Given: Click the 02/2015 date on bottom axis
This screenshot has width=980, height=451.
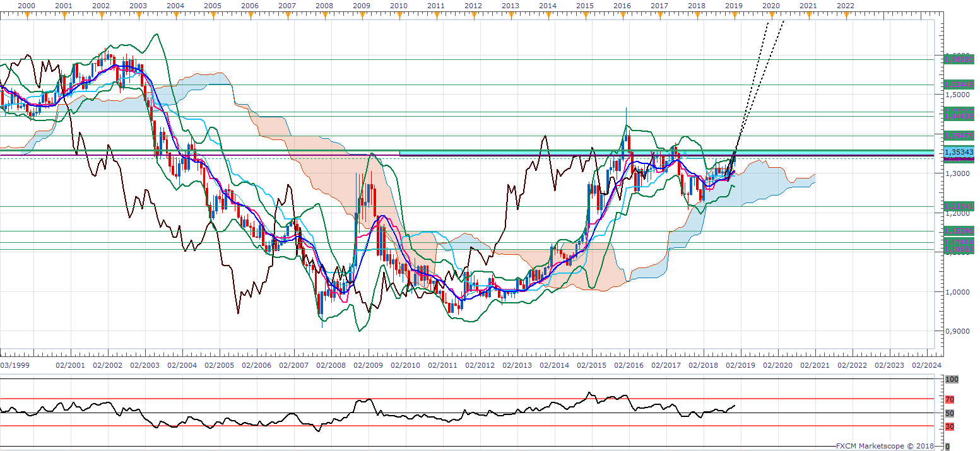Looking at the screenshot, I should [x=591, y=365].
